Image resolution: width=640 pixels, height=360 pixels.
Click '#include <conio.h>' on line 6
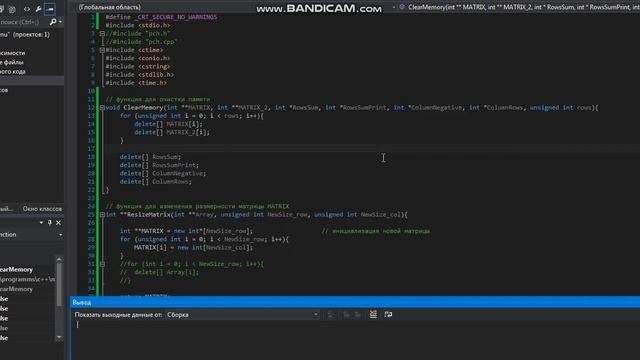point(138,58)
